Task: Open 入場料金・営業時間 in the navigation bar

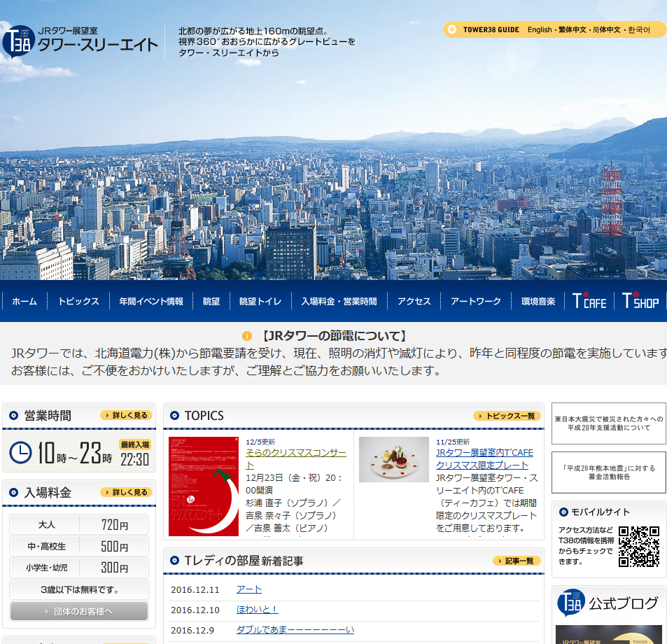Action: (339, 301)
